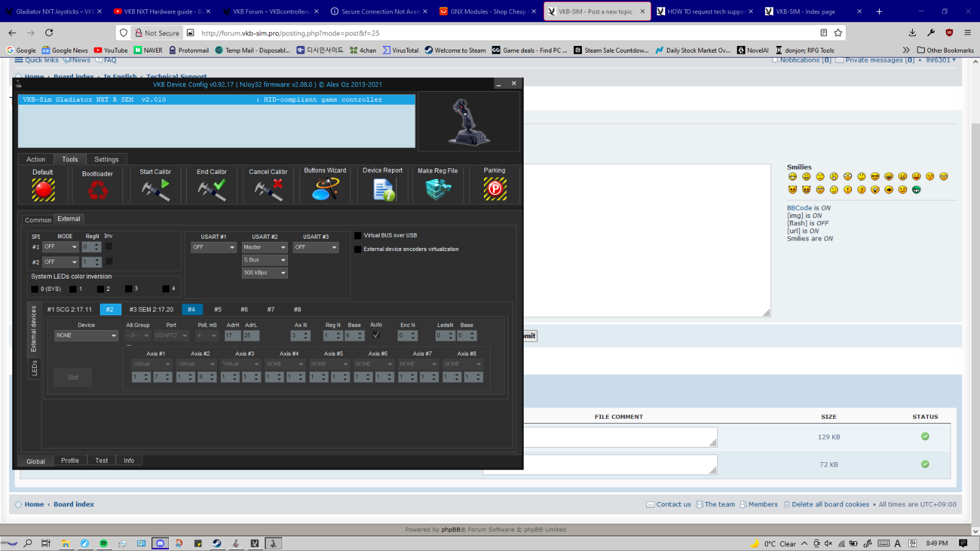Generate a Device Report
The width and height of the screenshot is (980, 551).
(x=383, y=189)
